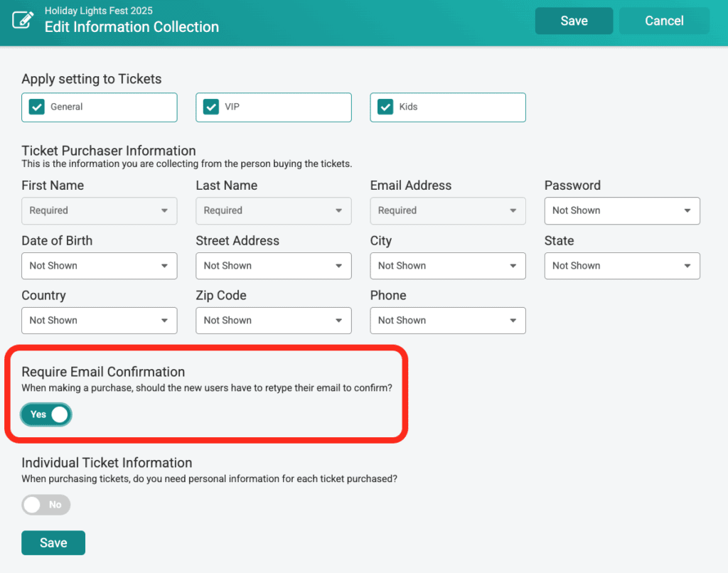Click the Save button in top header
Screen dimensions: 728x573
pyautogui.click(x=574, y=21)
